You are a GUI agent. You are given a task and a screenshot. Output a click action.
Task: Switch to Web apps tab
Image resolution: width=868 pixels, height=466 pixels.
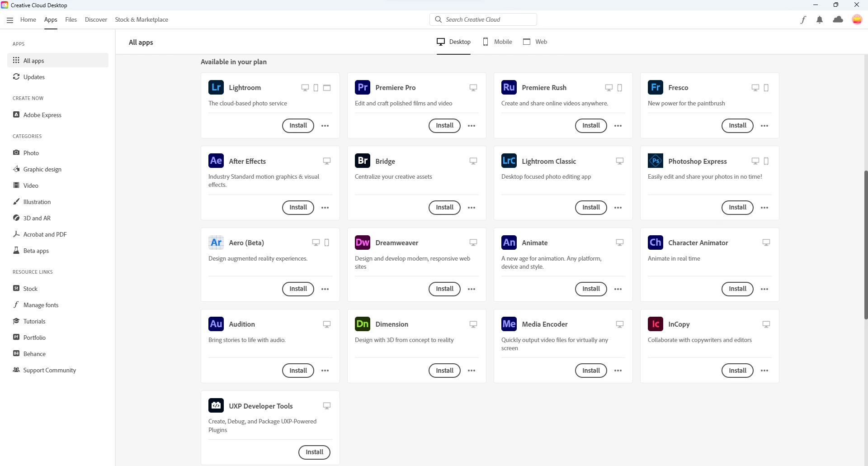tap(535, 42)
